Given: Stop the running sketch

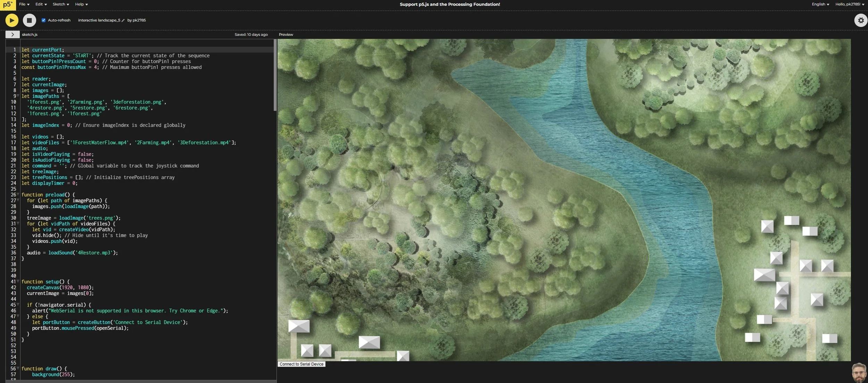Looking at the screenshot, I should tap(30, 20).
